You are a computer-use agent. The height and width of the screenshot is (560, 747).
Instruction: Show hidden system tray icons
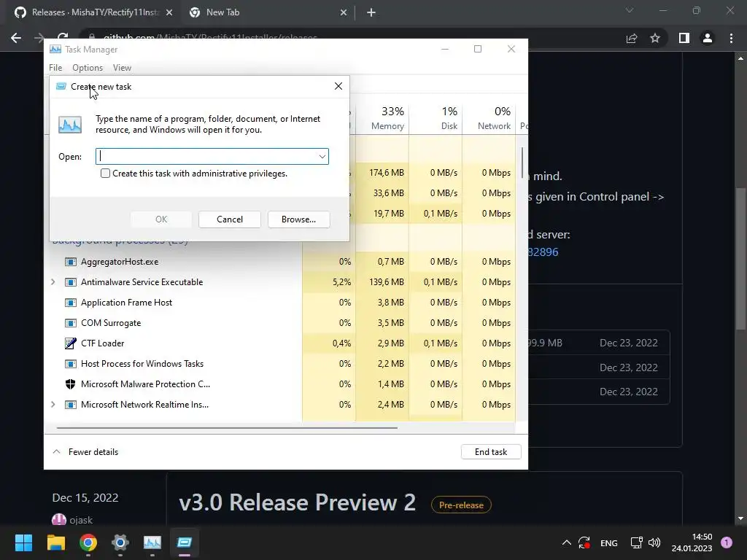[566, 542]
